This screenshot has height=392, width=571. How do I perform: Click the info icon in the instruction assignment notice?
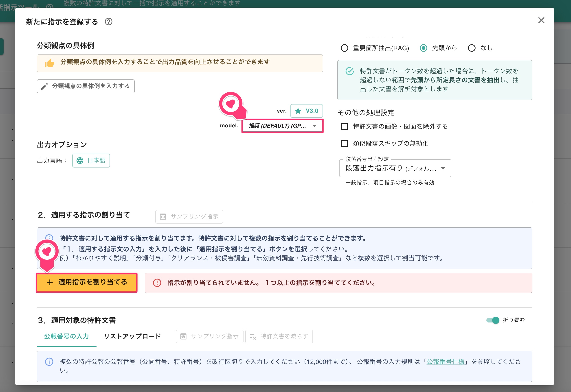pyautogui.click(x=49, y=237)
